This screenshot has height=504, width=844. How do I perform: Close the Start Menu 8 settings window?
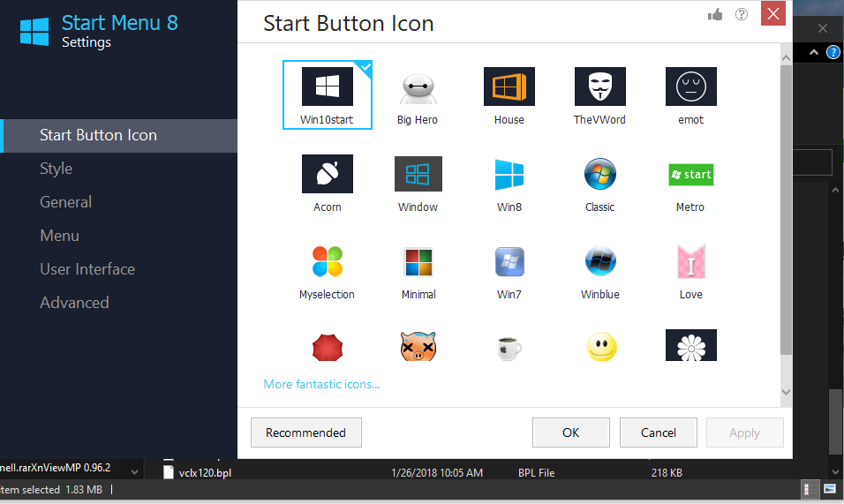773,13
